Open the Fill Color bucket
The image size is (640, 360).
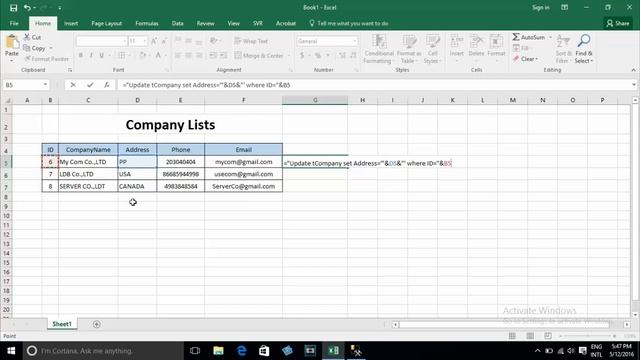142,55
